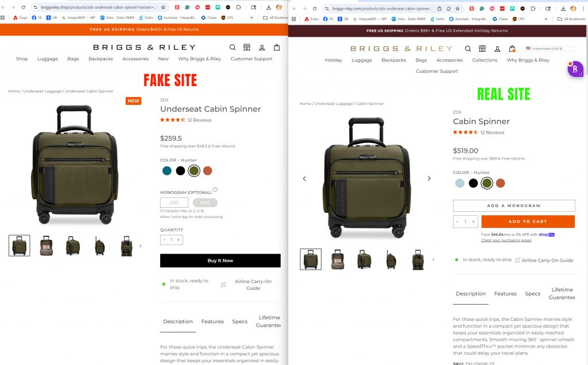Open the account icon on the left site
Viewport: 588px width, 365px height.
pyautogui.click(x=262, y=48)
